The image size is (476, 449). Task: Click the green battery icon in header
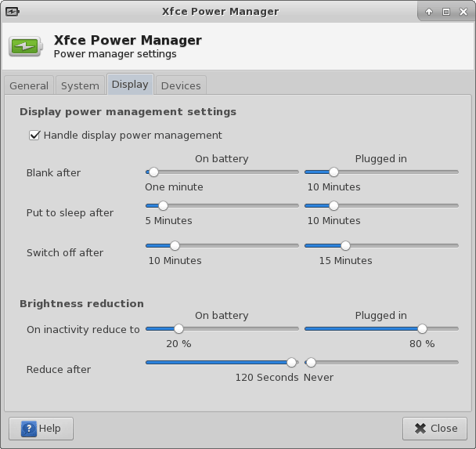tap(27, 47)
